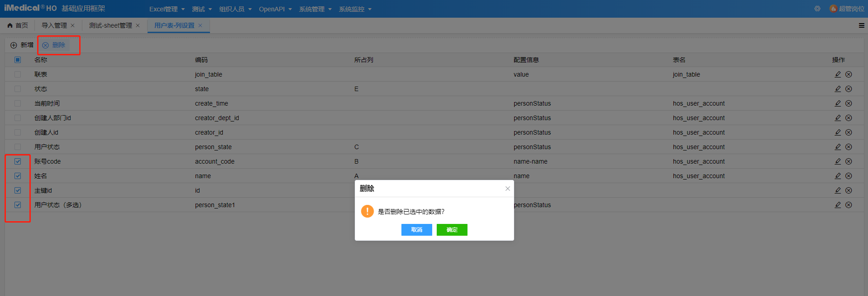
Task: Edit the 联表 row with pencil icon
Action: pos(838,74)
